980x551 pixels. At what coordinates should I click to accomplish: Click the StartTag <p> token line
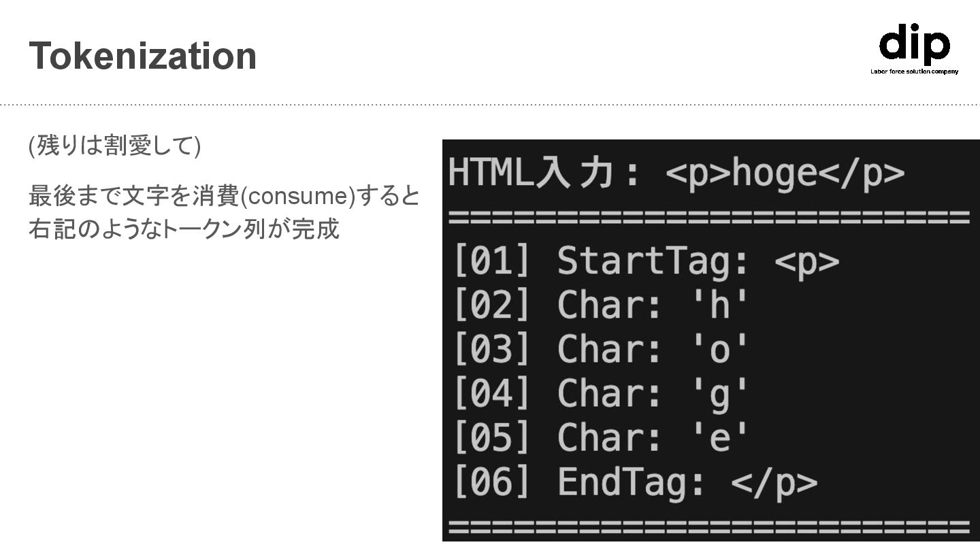point(646,262)
